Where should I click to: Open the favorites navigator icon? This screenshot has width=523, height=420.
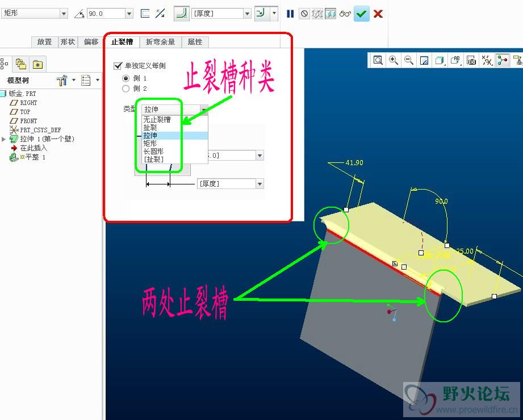[37, 64]
